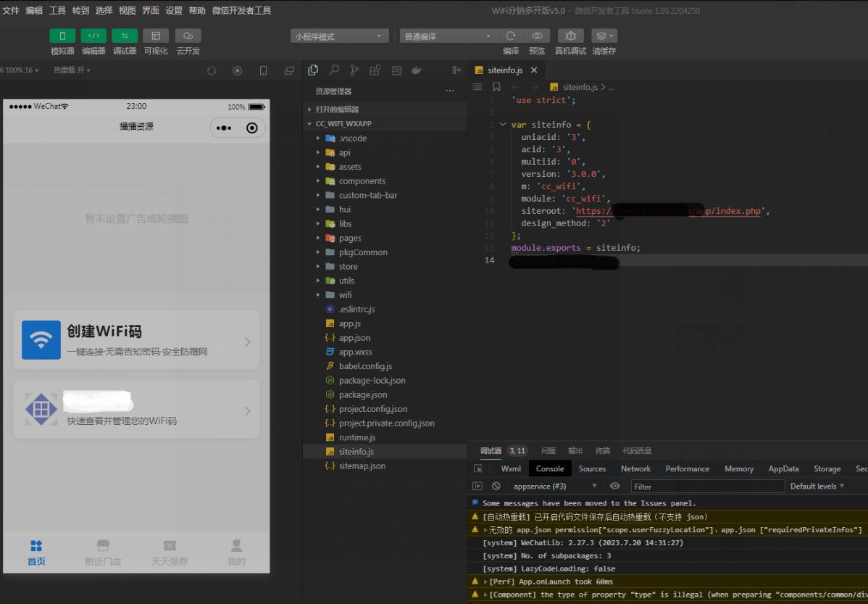Open the Tools (工具) menu
The image size is (868, 604).
click(x=57, y=11)
